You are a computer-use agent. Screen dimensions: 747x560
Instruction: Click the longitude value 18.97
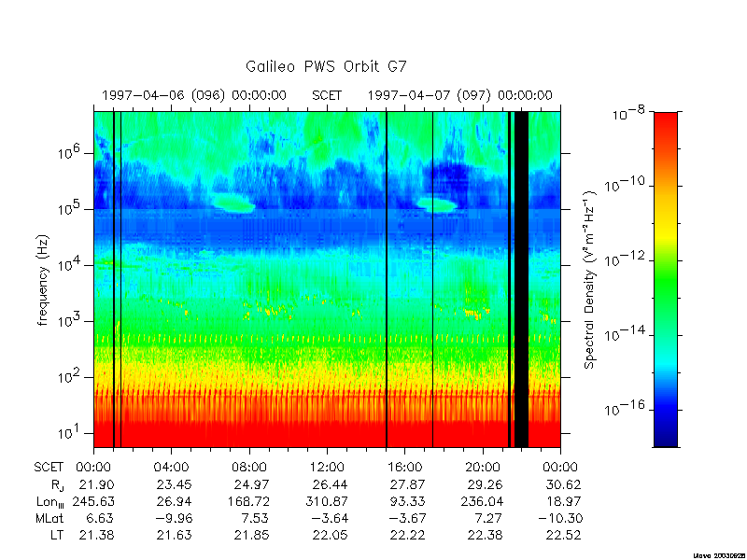564,501
